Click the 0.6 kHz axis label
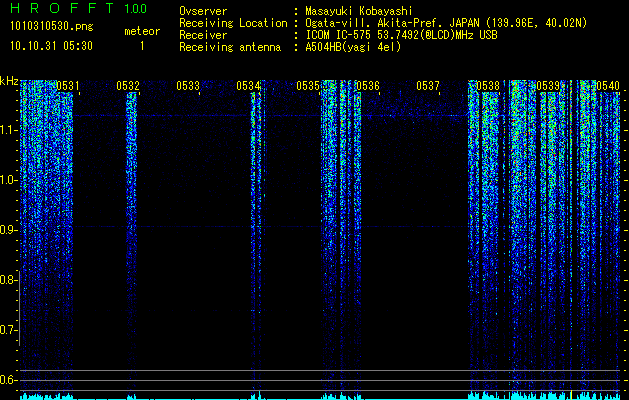 tap(8, 380)
